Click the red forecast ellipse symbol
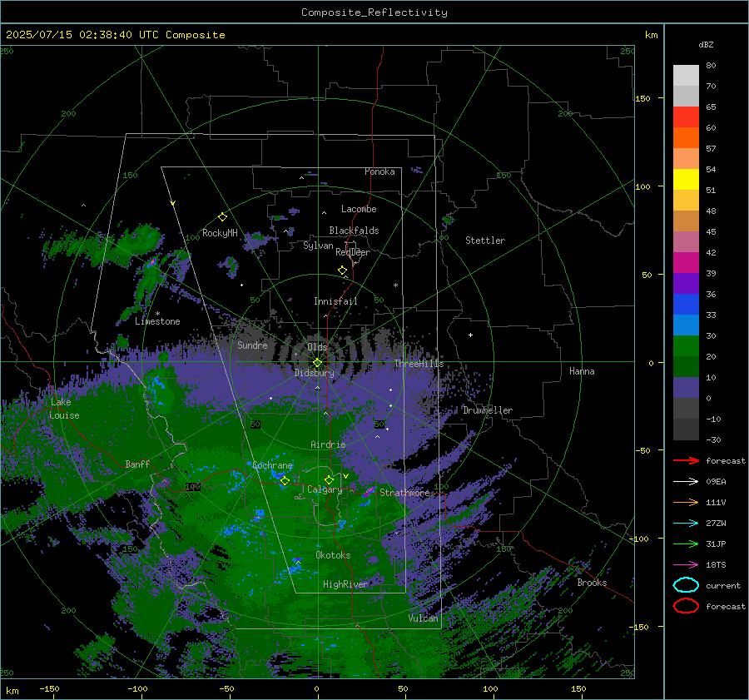Screen dimensions: 749x700 [x=686, y=606]
